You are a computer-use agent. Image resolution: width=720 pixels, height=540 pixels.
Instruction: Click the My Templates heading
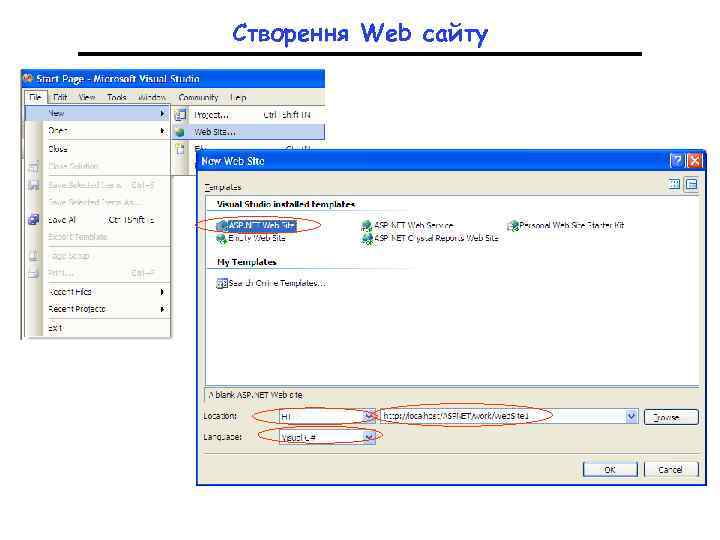[247, 262]
